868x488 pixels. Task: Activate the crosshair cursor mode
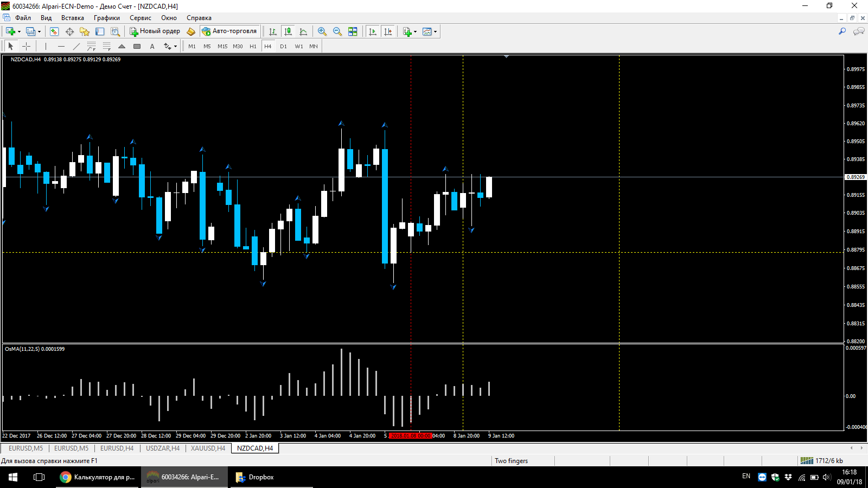26,47
